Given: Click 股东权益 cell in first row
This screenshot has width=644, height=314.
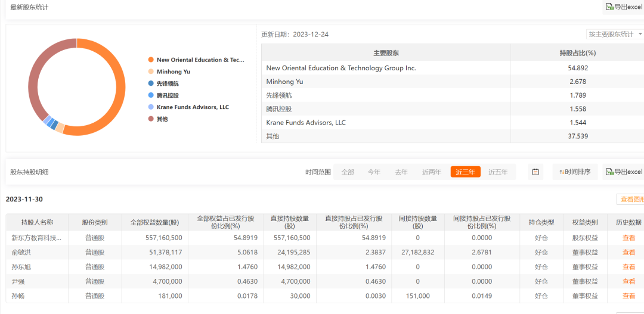Looking at the screenshot, I should [585, 238].
